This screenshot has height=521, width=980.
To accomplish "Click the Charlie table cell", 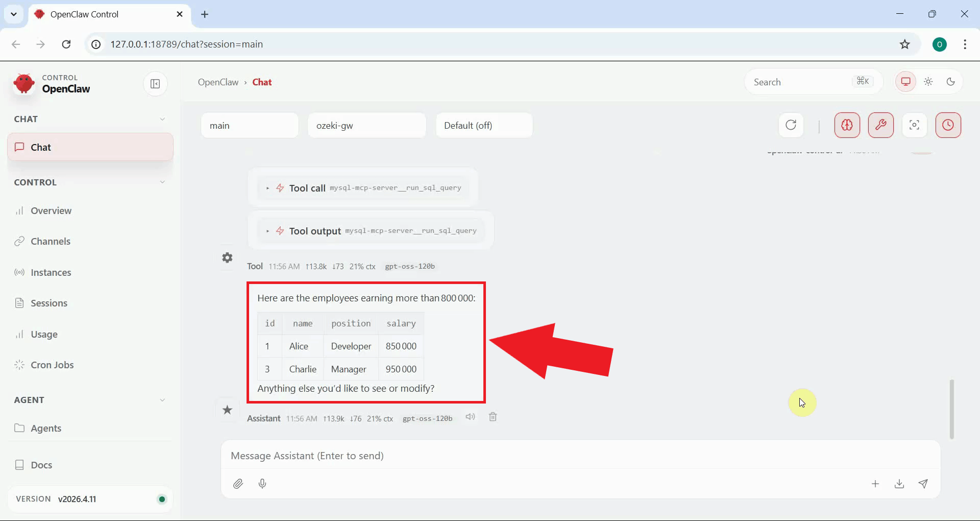I will pyautogui.click(x=303, y=369).
